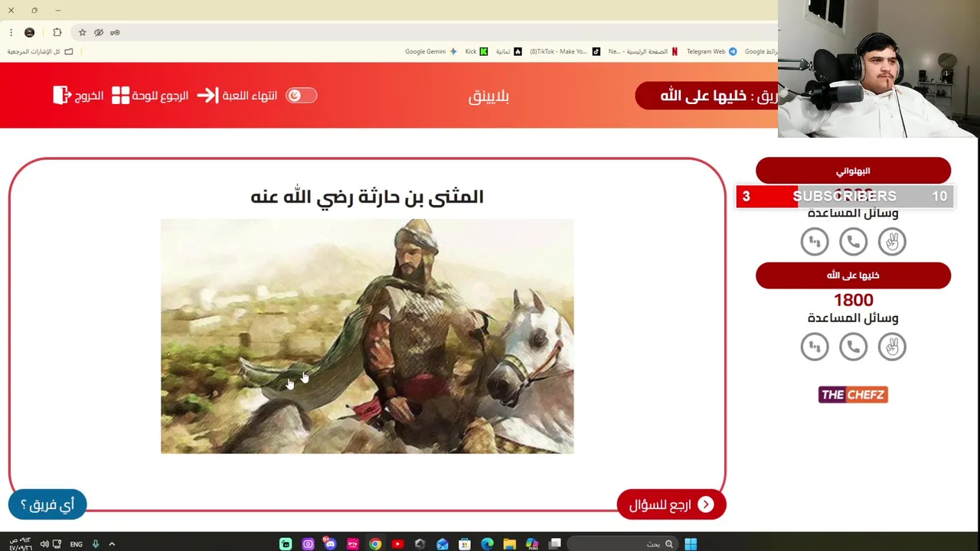This screenshot has width=980, height=551.
Task: Open Chrome profile avatar
Action: click(x=30, y=32)
